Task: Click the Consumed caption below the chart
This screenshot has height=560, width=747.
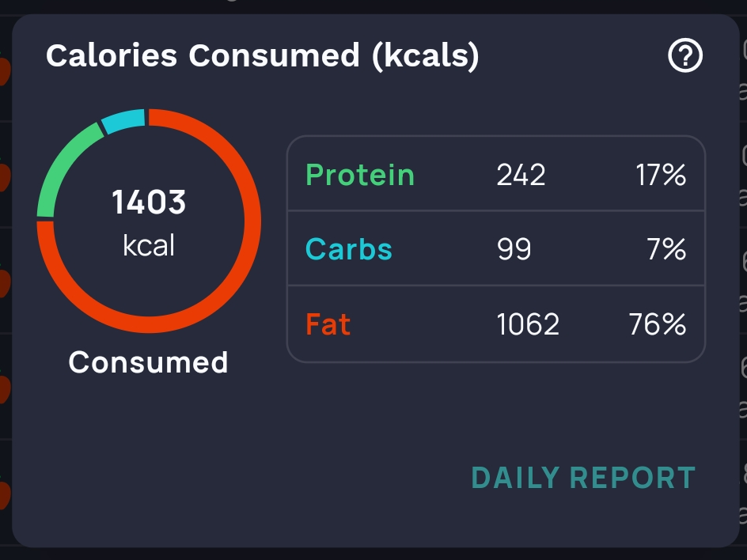Action: click(148, 362)
